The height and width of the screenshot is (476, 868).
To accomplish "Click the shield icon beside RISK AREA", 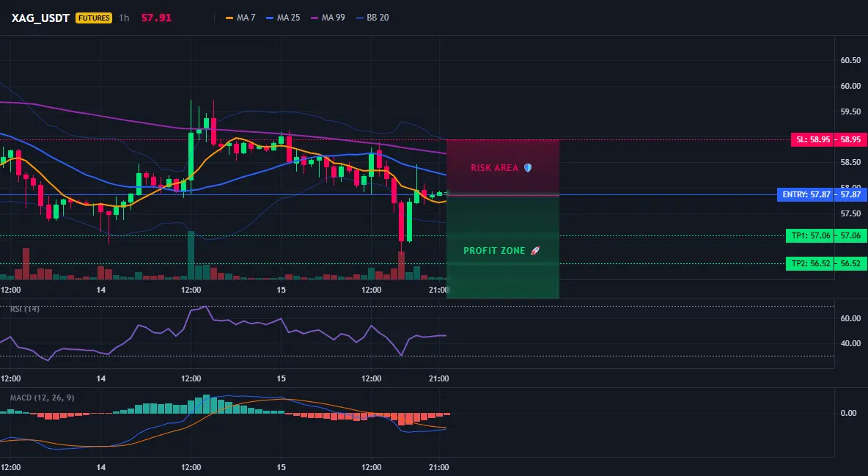I will point(528,167).
